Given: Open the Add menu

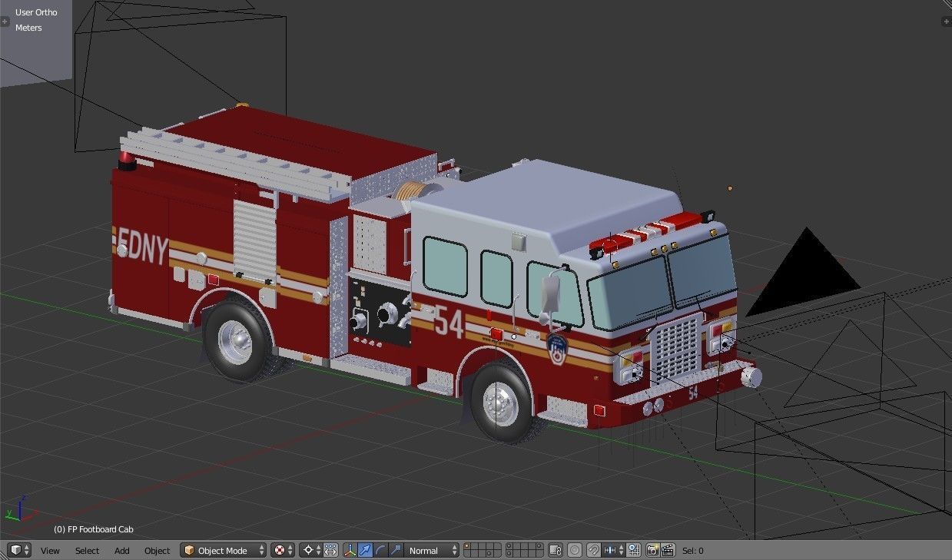Looking at the screenshot, I should point(122,551).
